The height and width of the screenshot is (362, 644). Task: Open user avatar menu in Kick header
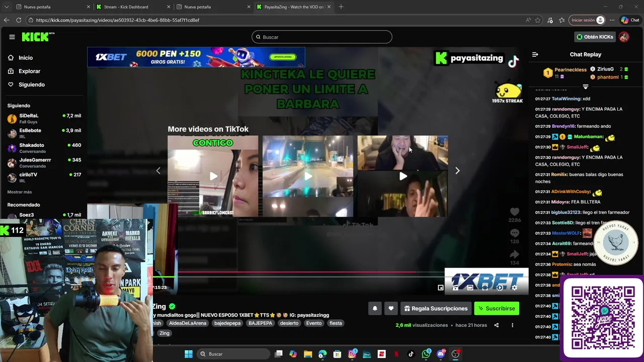pyautogui.click(x=624, y=37)
